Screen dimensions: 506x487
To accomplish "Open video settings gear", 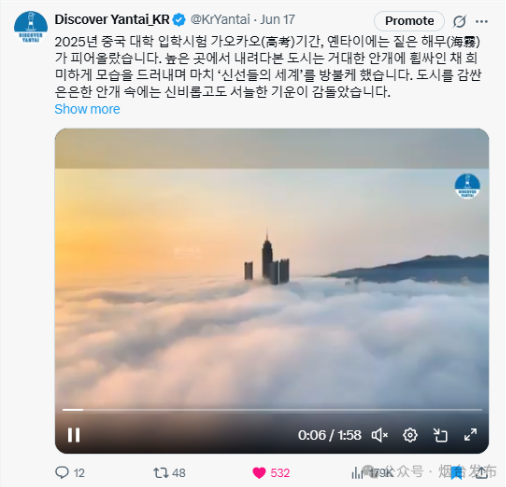I will point(410,435).
